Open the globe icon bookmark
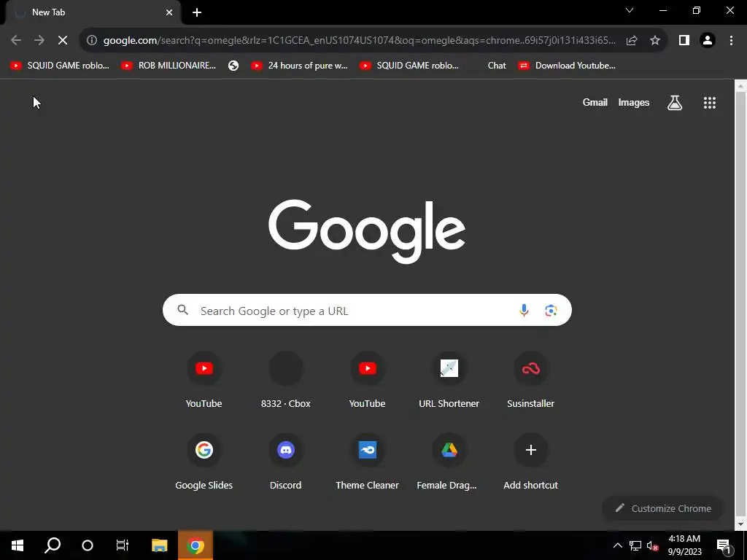 pos(233,66)
